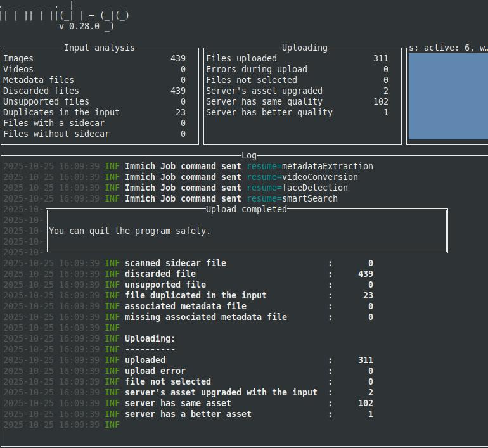Click the 'resume=faceDetection' log entry
The height and width of the screenshot is (448, 488).
297,188
